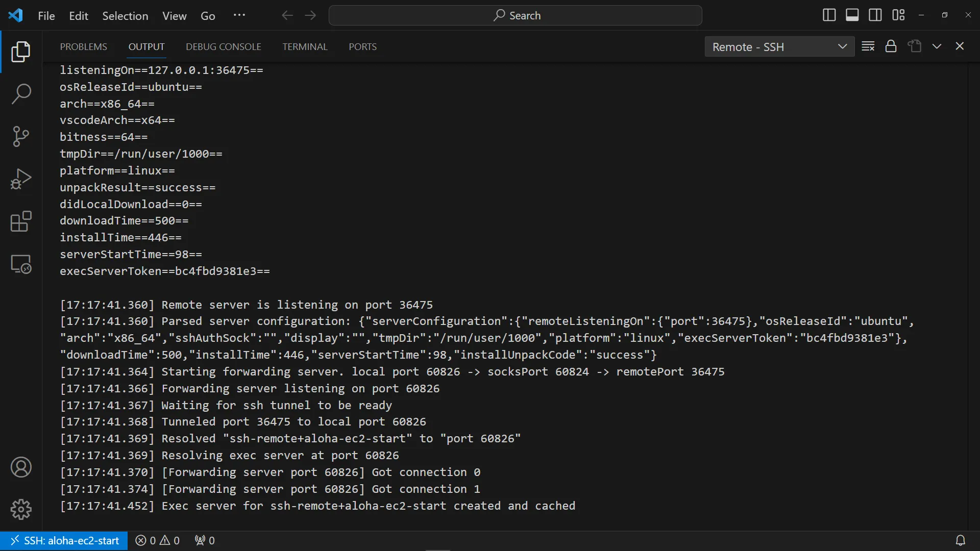Switch to the TERMINAL tab

(305, 46)
